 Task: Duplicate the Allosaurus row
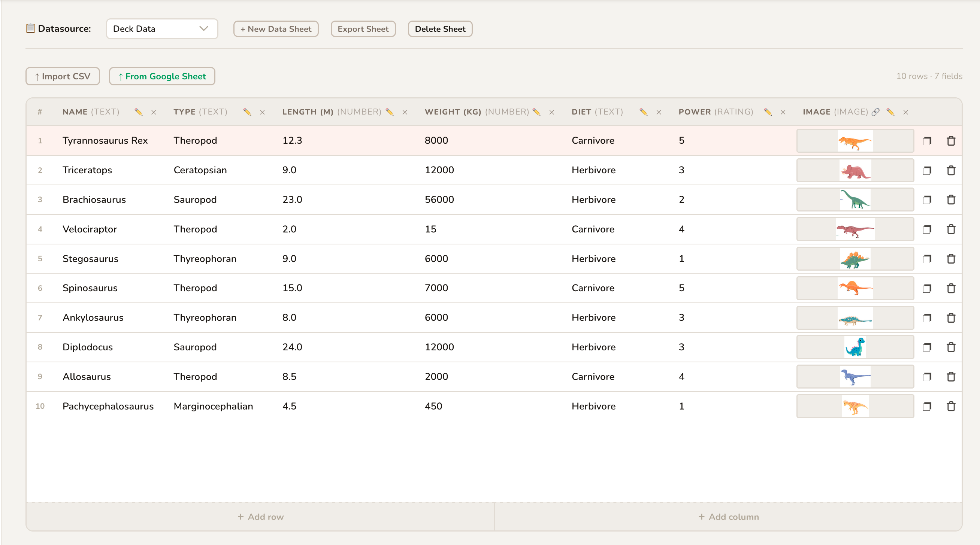click(927, 377)
